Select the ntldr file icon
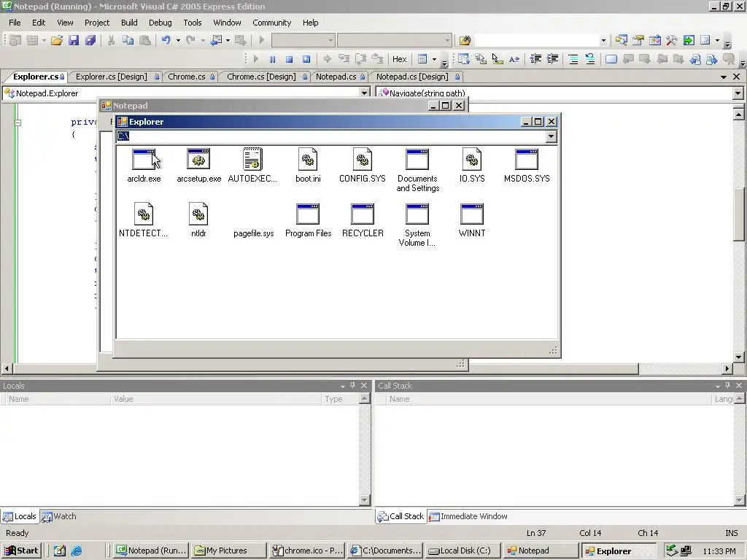The height and width of the screenshot is (560, 747). click(198, 214)
